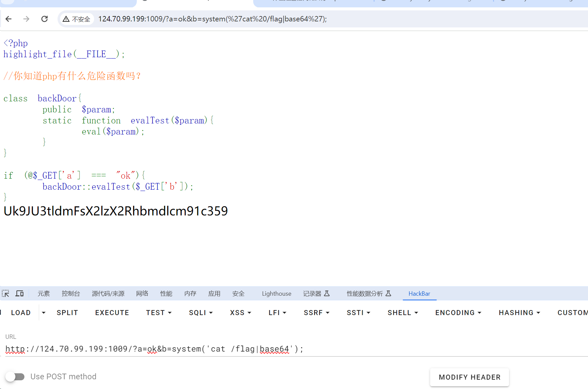Viewport: 588px width, 389px height.
Task: Click the forward navigation arrow
Action: click(x=26, y=19)
